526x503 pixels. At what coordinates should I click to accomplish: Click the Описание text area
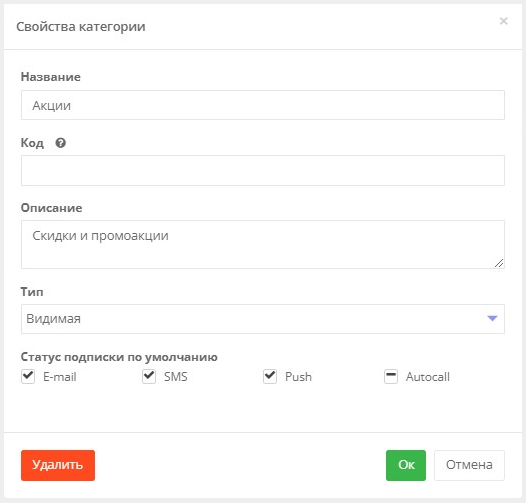[x=263, y=244]
